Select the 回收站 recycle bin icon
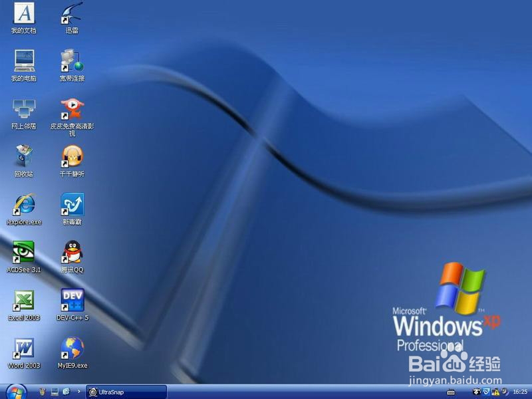Image resolution: width=532 pixels, height=399 pixels. [24, 161]
